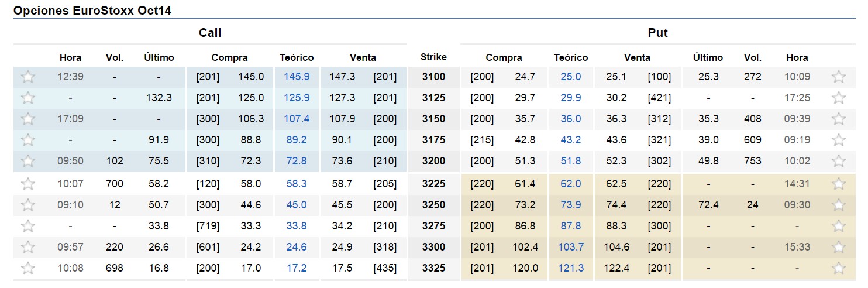Favorite the 3175 put option star
This screenshot has width=868, height=288.
click(x=839, y=140)
